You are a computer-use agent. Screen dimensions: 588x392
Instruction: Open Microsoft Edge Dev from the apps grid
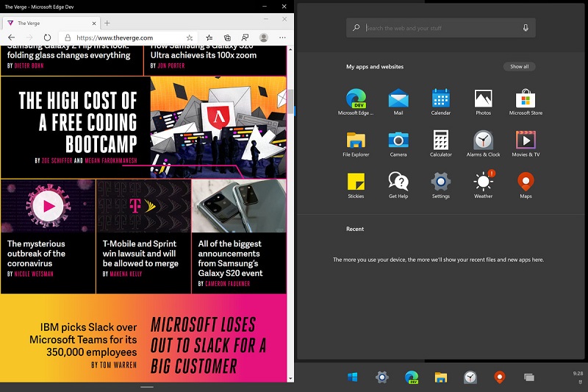pos(356,101)
